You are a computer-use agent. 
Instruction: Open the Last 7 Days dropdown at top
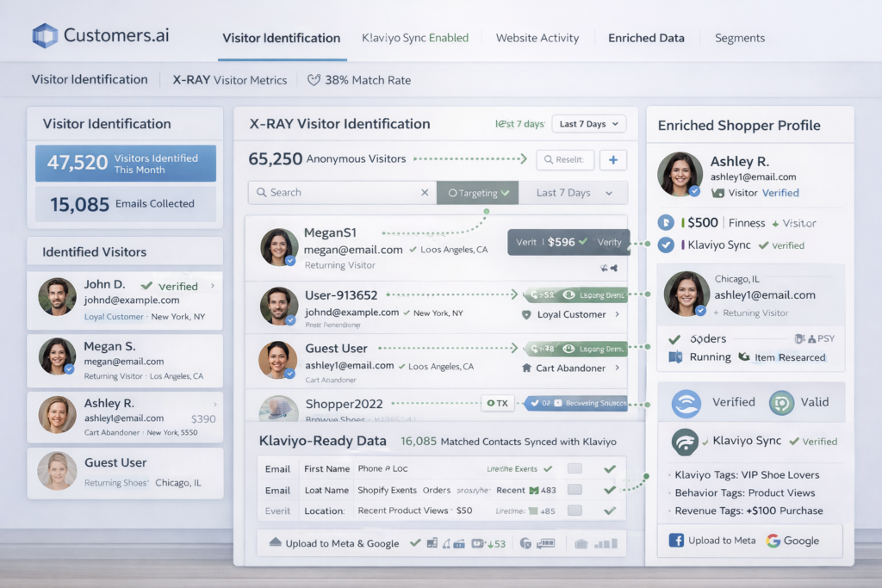[588, 123]
